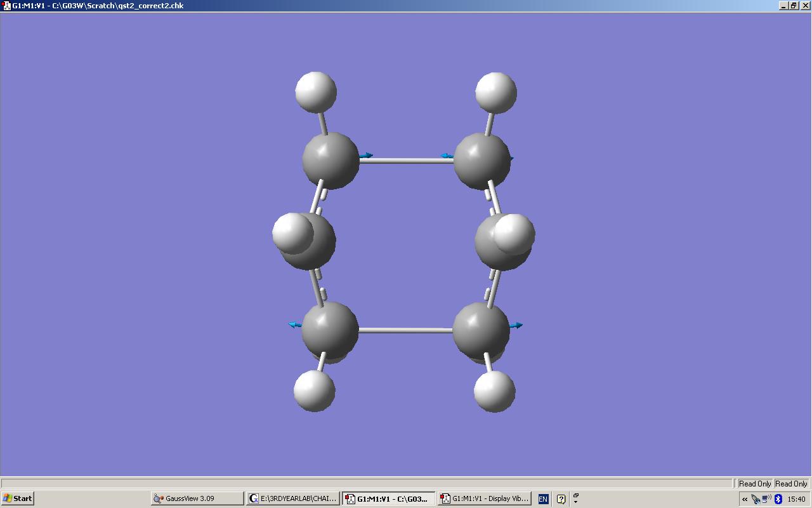Viewport: 812px width, 508px height.
Task: Click the Bluetooth tray icon
Action: point(778,499)
